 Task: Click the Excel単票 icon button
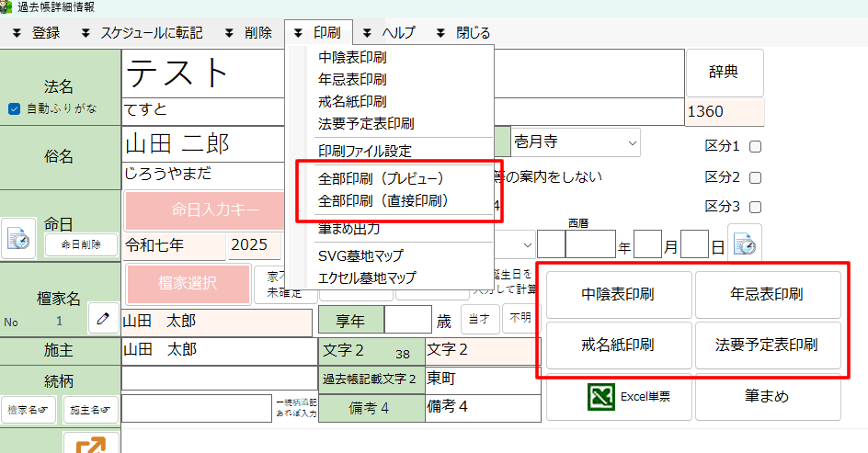tap(618, 397)
